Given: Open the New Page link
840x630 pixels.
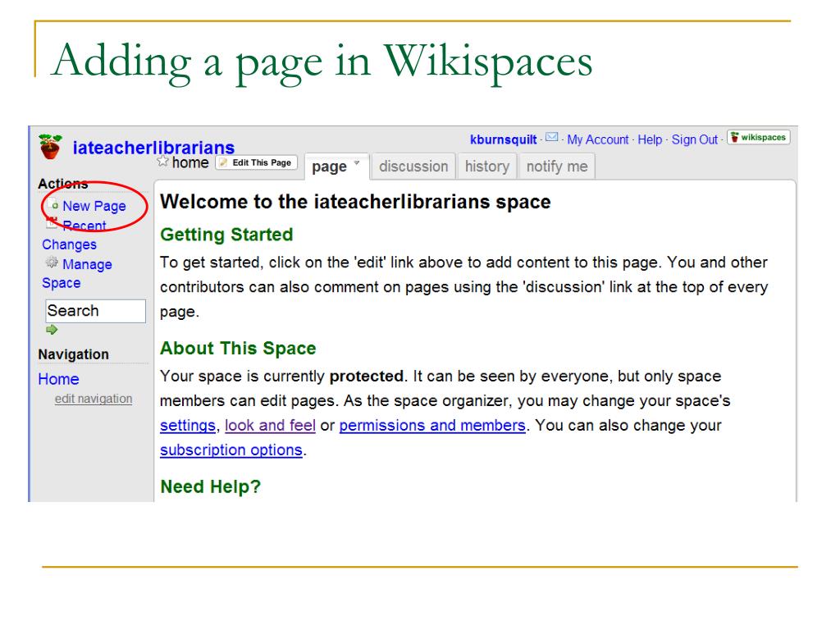Looking at the screenshot, I should click(94, 206).
